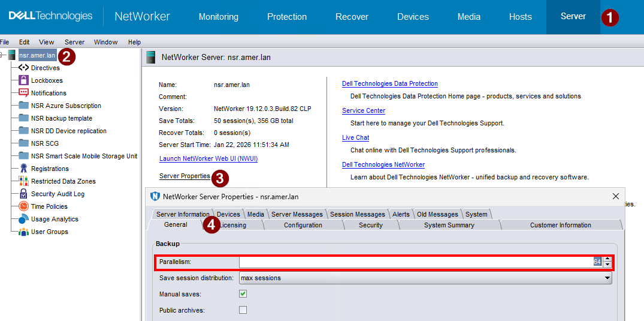Screen dimensions: 644x321
Task: Collapse the nsr.amer.lan tree node
Action: coord(2,55)
